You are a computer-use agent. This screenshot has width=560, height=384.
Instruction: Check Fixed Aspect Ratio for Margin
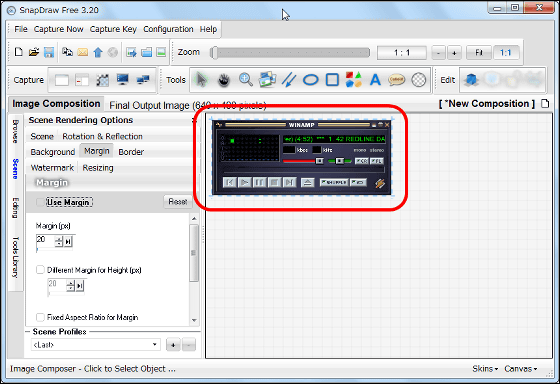tap(40, 317)
